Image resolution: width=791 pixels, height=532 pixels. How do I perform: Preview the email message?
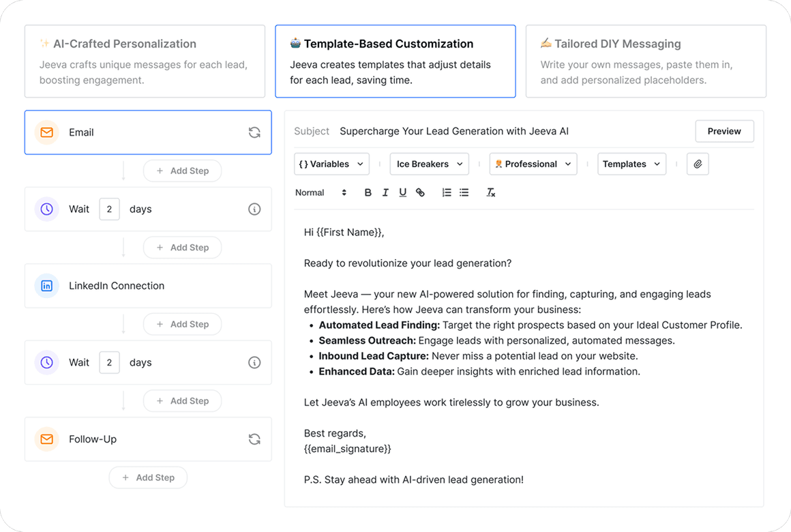pos(724,131)
